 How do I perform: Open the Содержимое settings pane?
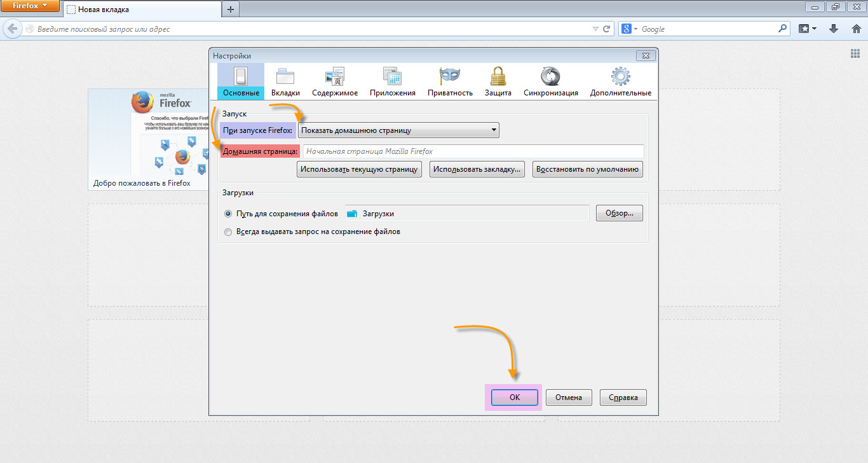[x=335, y=81]
